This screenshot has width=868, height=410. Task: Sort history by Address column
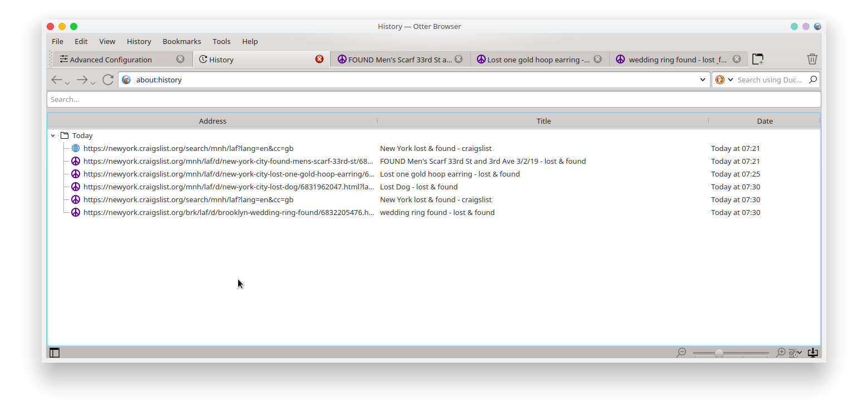[213, 121]
